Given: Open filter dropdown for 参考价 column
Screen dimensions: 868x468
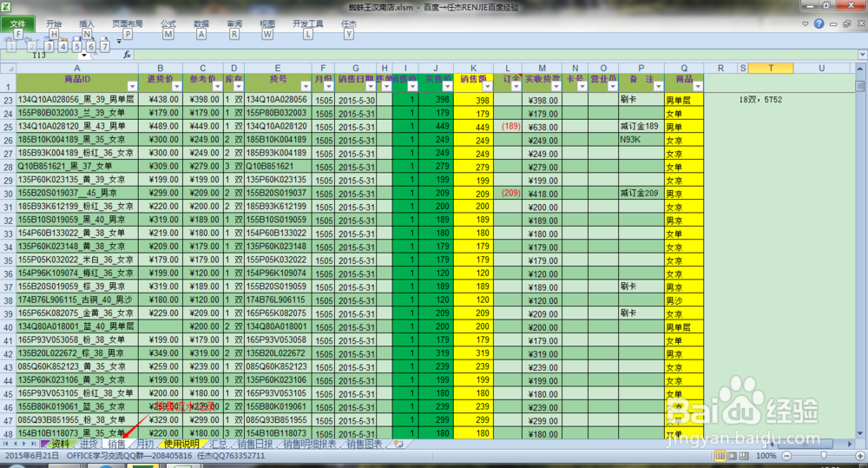Looking at the screenshot, I should click(217, 87).
